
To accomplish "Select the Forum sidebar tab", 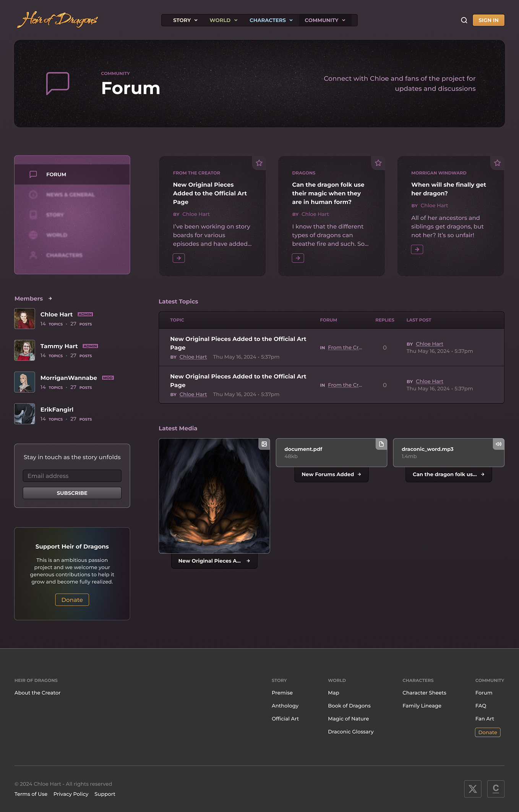I will [x=72, y=174].
